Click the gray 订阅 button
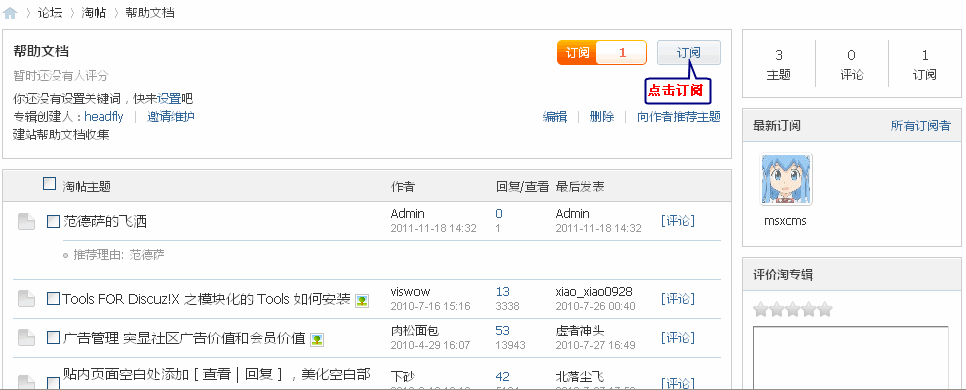Screen dimensions: 966x390 tap(689, 52)
